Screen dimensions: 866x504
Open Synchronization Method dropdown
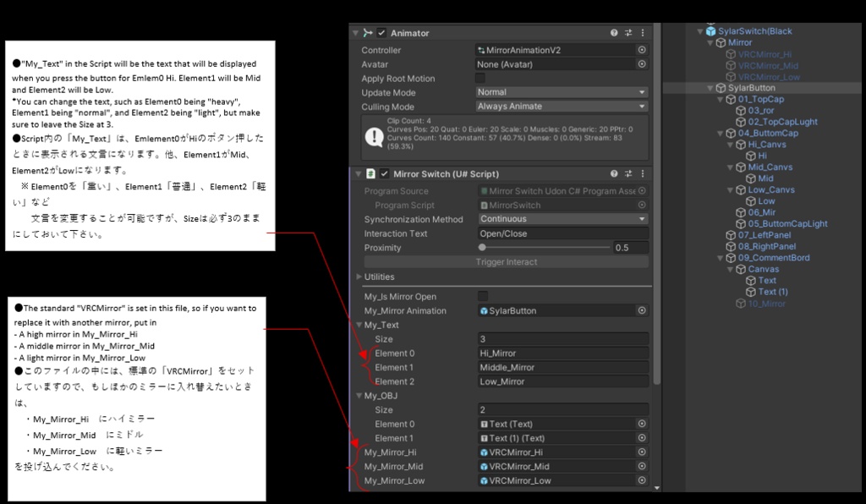(562, 219)
